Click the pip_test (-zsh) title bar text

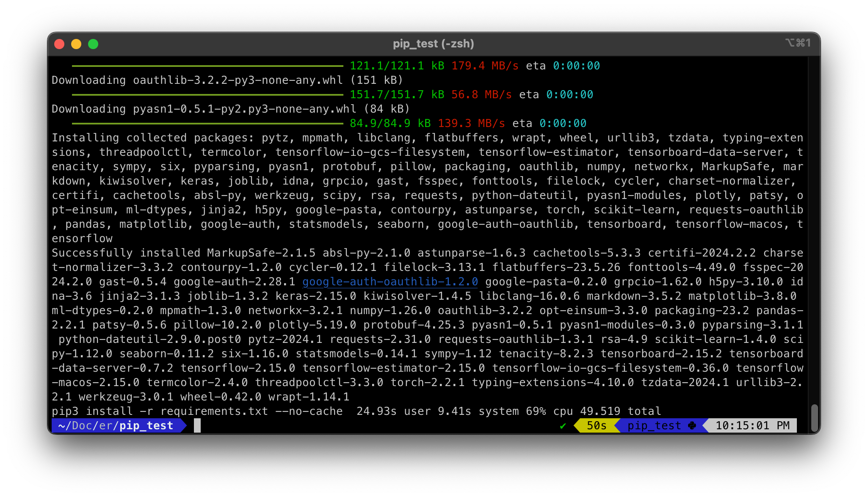(x=433, y=44)
